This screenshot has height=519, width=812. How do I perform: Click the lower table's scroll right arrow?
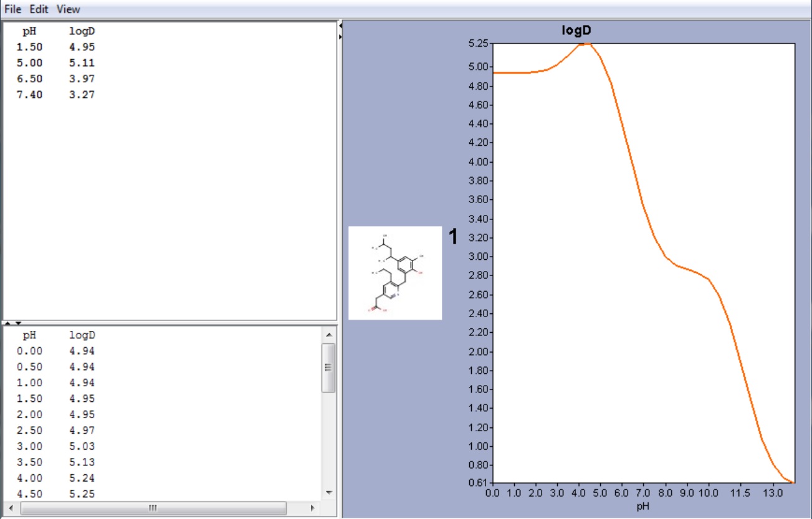coord(313,508)
